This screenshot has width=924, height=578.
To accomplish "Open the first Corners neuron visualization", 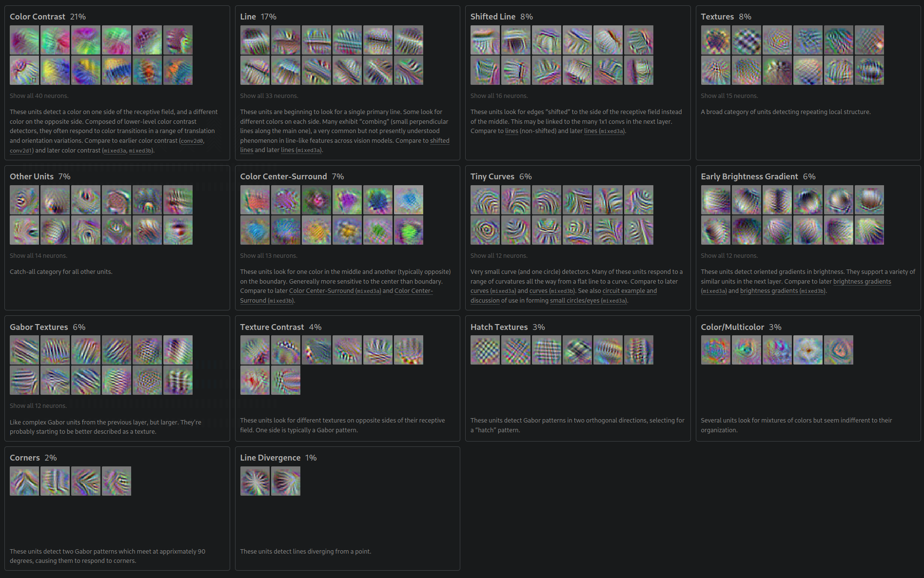I will 24,481.
